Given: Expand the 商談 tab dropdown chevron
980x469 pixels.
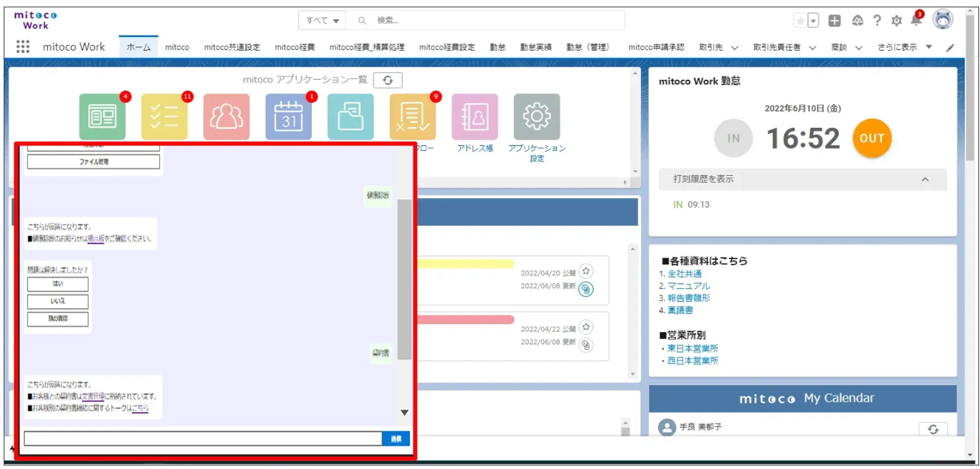Looking at the screenshot, I should [x=859, y=48].
